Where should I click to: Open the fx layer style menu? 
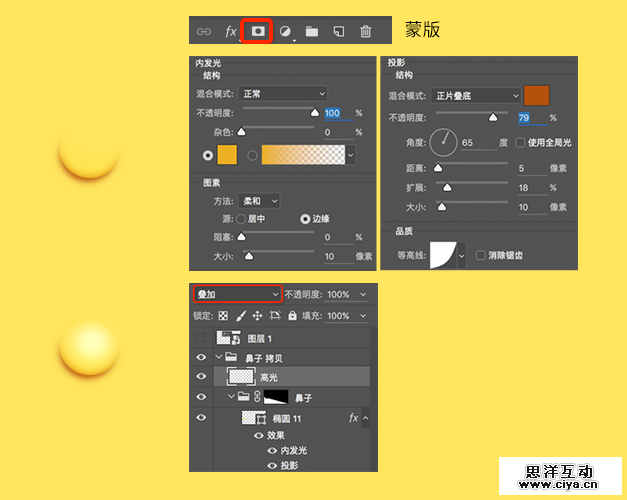coord(231,31)
